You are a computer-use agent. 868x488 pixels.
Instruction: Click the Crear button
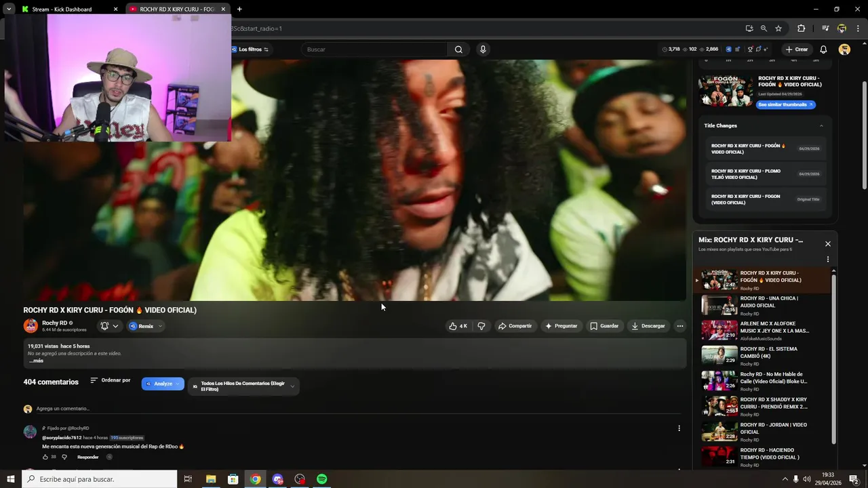tap(797, 49)
